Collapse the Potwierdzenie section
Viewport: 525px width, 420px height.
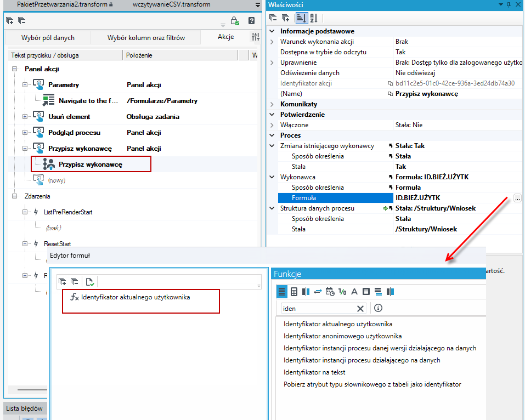272,115
